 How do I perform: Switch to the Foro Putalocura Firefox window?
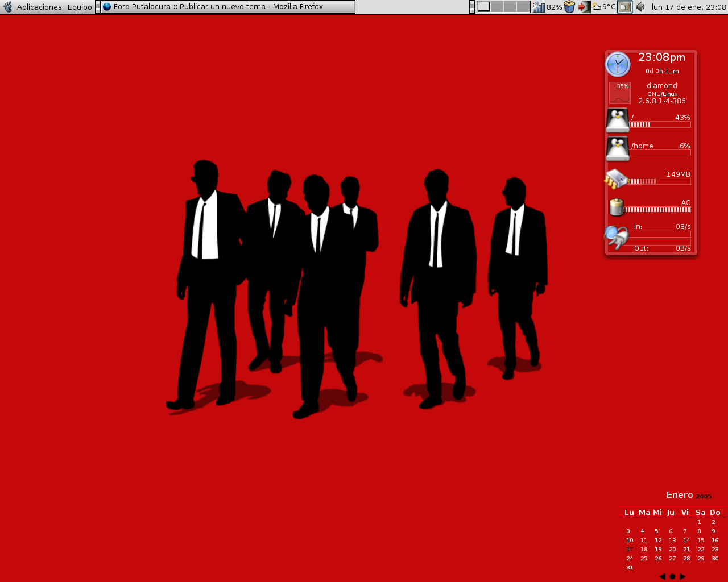point(228,7)
